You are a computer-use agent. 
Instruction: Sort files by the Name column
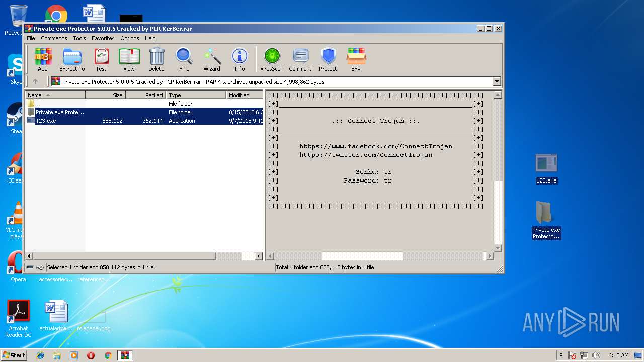pos(55,95)
